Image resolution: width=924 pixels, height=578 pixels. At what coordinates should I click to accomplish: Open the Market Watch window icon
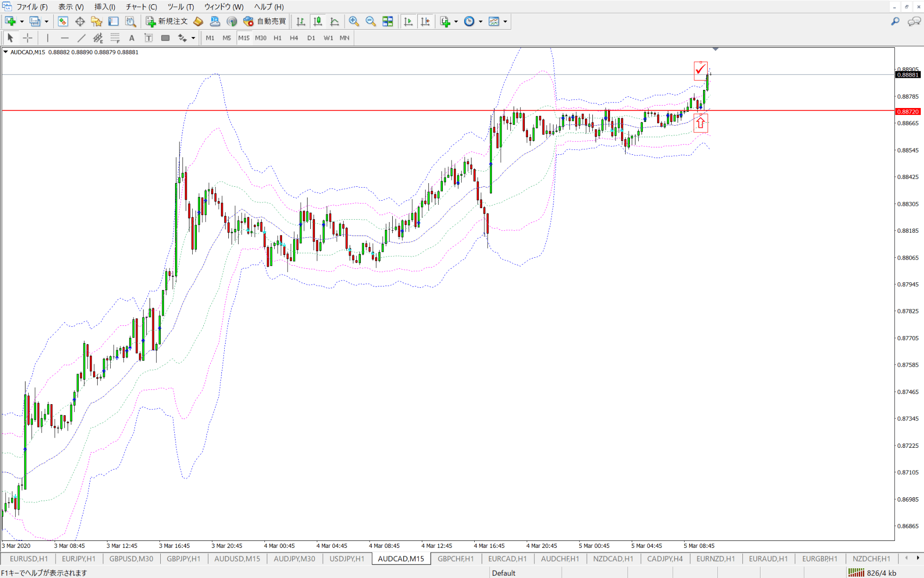point(63,21)
